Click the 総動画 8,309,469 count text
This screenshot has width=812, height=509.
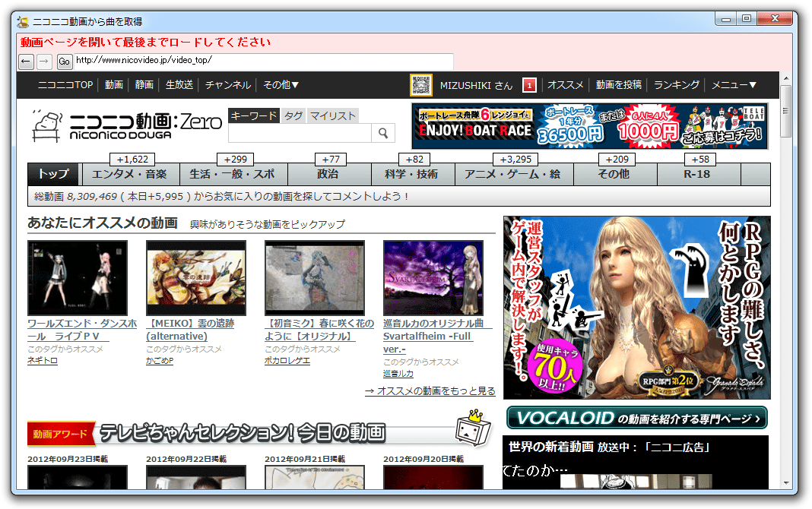tap(75, 197)
